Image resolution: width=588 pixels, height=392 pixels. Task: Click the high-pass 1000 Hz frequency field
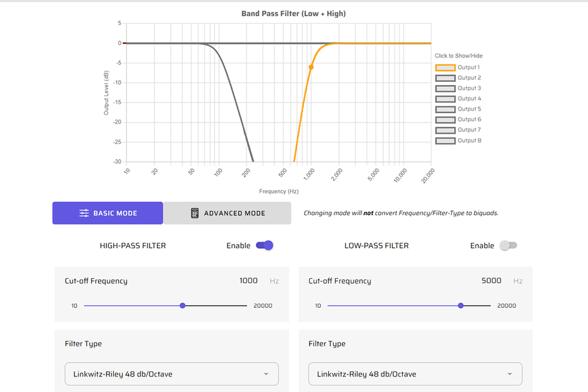click(248, 281)
